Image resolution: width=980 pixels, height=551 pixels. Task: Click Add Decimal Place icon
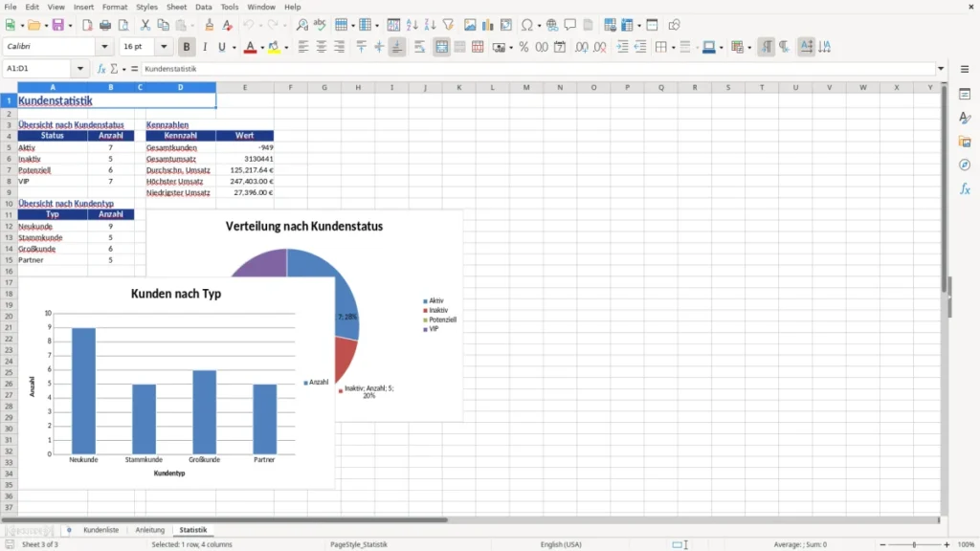pyautogui.click(x=581, y=47)
